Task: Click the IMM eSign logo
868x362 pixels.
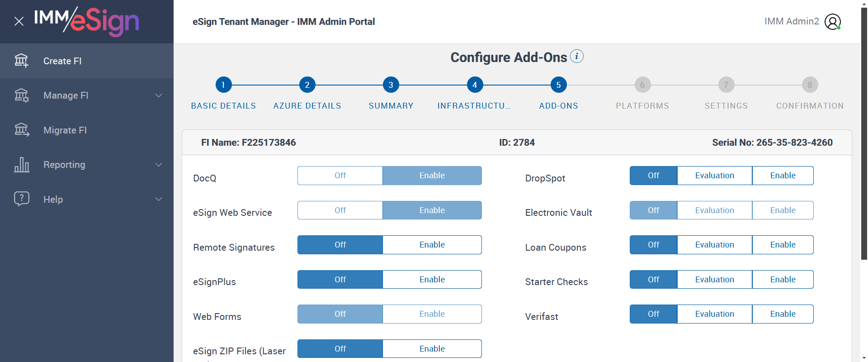Action: click(x=87, y=21)
